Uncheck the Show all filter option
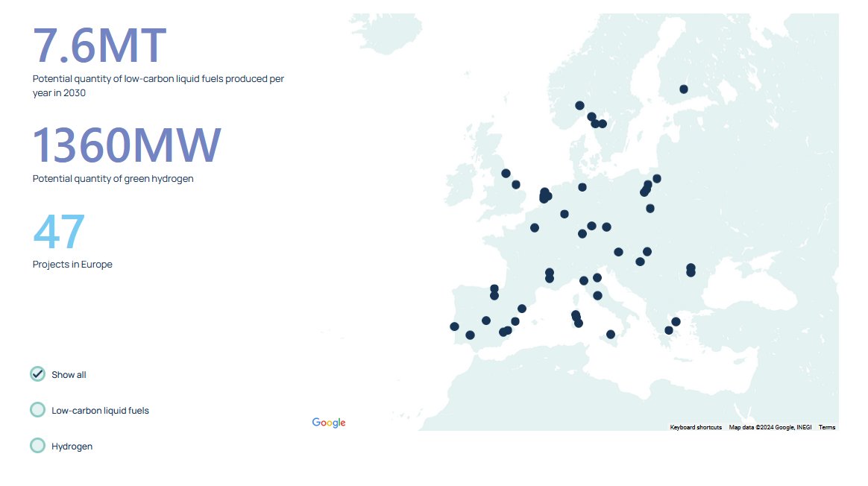The height and width of the screenshot is (486, 868). [x=37, y=374]
